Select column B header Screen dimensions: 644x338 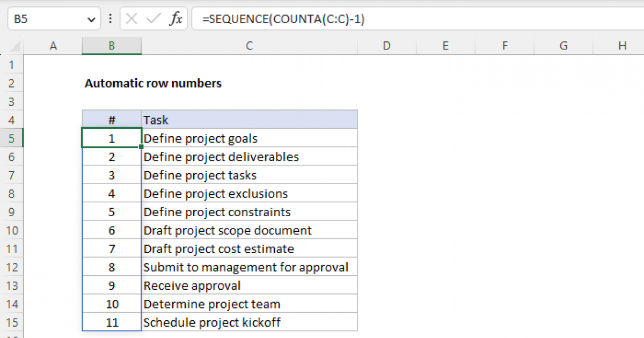[112, 46]
